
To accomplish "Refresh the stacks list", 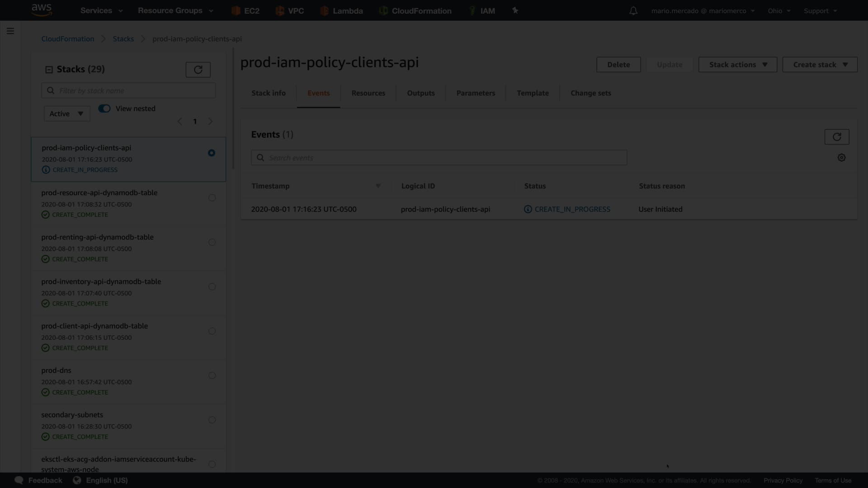I will [x=198, y=70].
